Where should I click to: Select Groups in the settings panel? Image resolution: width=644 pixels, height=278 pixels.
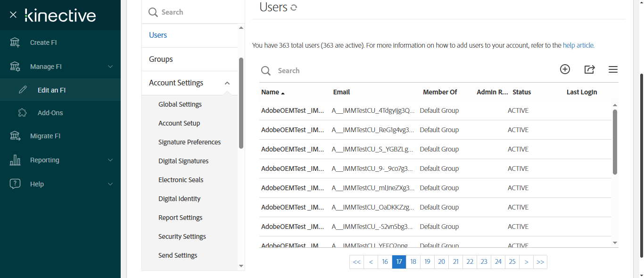point(161,59)
